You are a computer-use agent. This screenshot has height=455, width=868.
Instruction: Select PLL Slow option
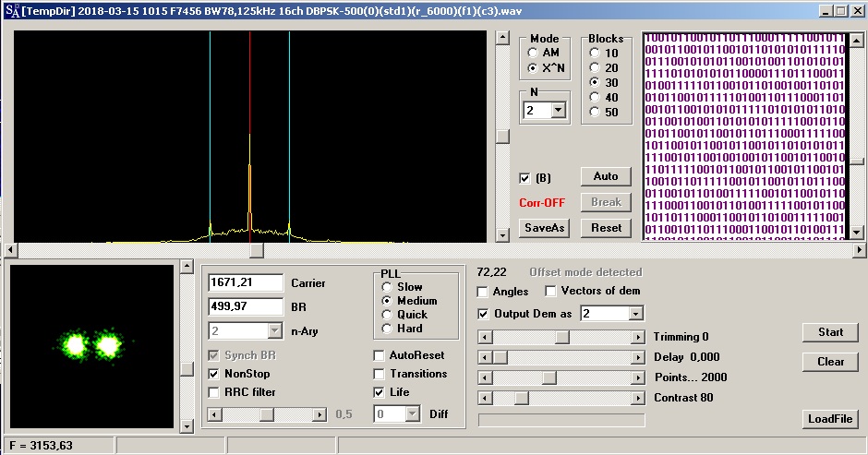pos(387,287)
